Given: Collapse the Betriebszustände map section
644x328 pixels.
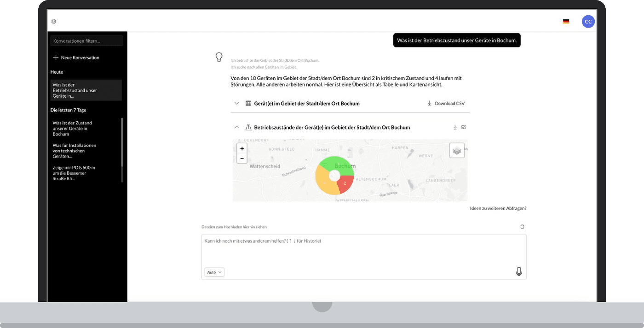Looking at the screenshot, I should click(237, 127).
